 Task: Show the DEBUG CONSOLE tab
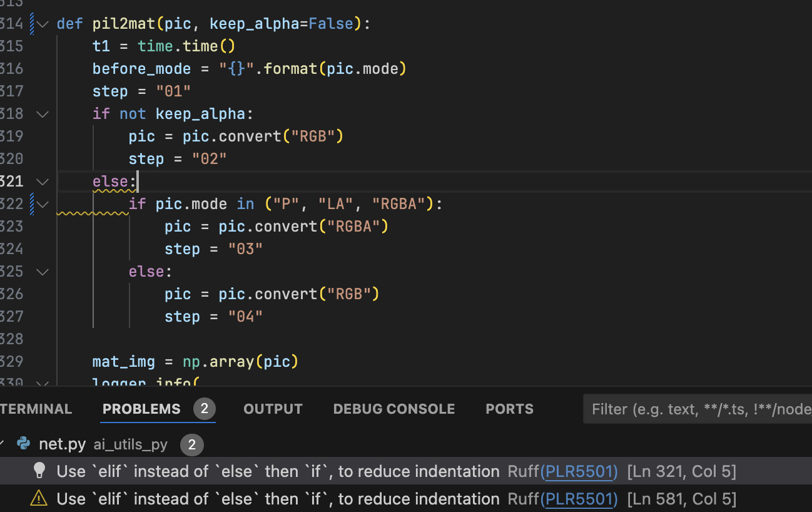[393, 409]
